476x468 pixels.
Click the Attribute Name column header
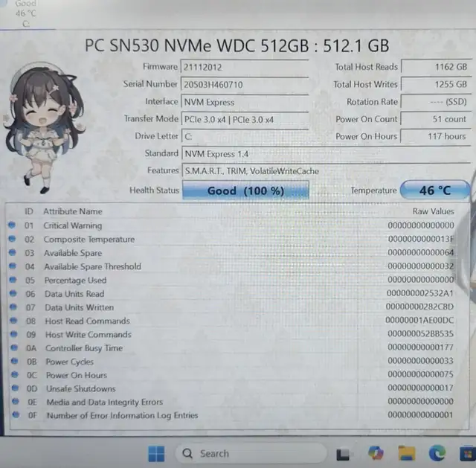(x=73, y=211)
